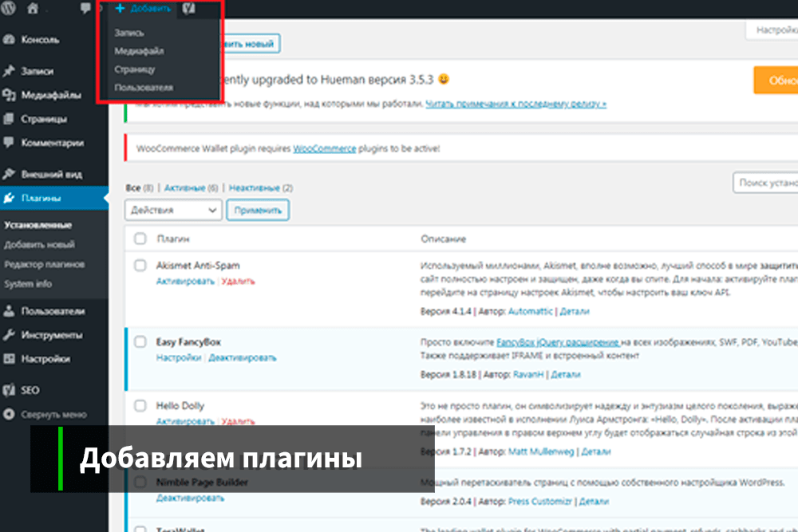798x532 pixels.
Task: Click the Настройки sliders icon in sidebar
Action: click(x=9, y=359)
